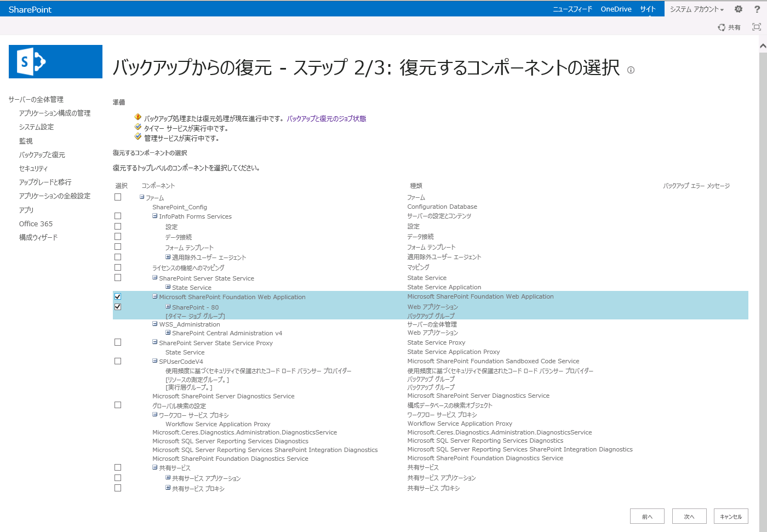This screenshot has width=767, height=532.
Task: Click the SharePoint brand text in header
Action: (30, 9)
